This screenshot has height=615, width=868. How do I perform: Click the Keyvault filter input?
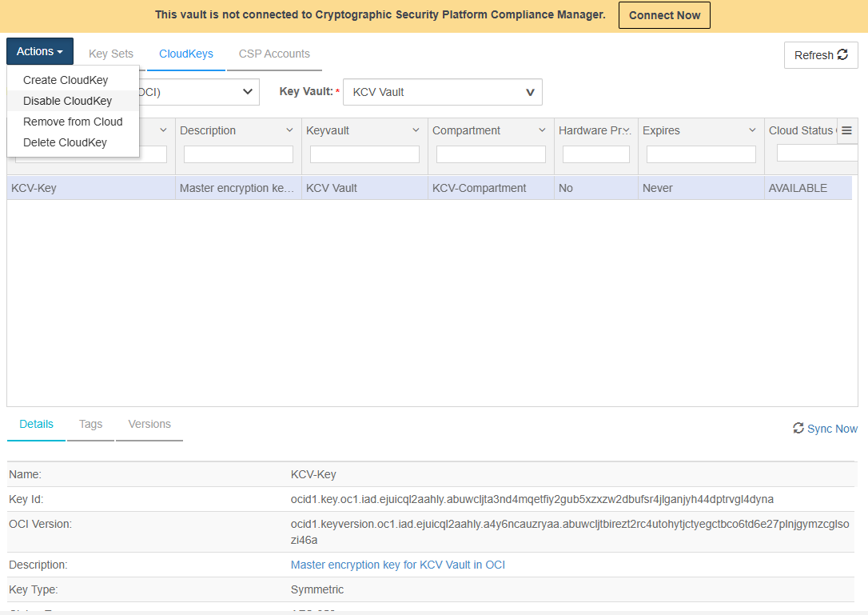364,154
